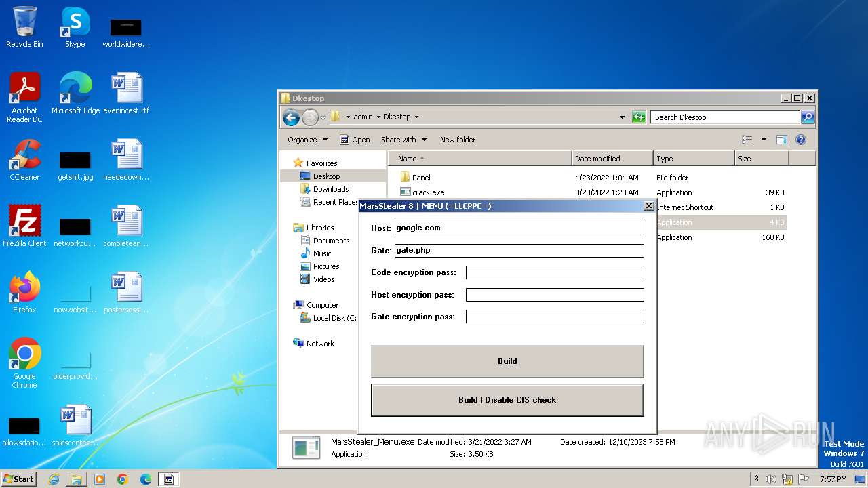Viewport: 868px width, 488px height.
Task: Click Explorer's Back navigation arrow
Action: coord(291,117)
